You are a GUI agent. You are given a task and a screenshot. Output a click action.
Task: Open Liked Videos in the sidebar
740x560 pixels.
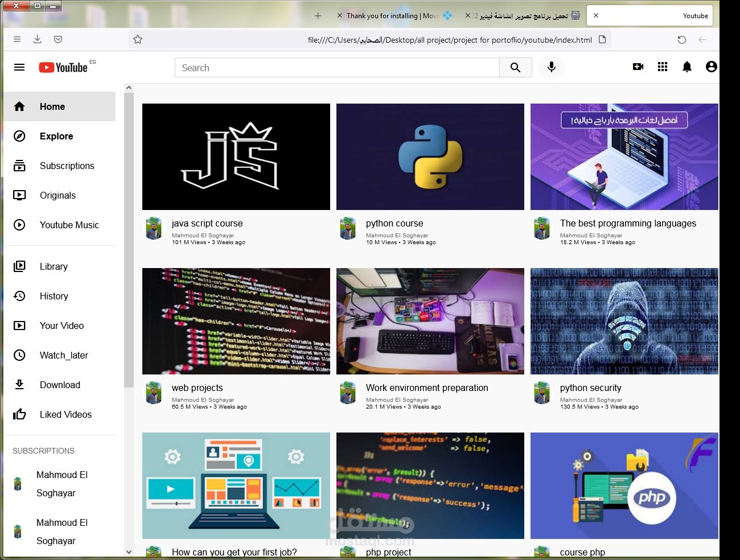[59, 414]
